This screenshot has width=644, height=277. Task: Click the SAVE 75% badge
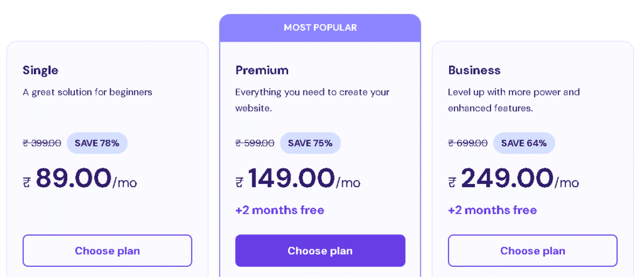tap(310, 143)
